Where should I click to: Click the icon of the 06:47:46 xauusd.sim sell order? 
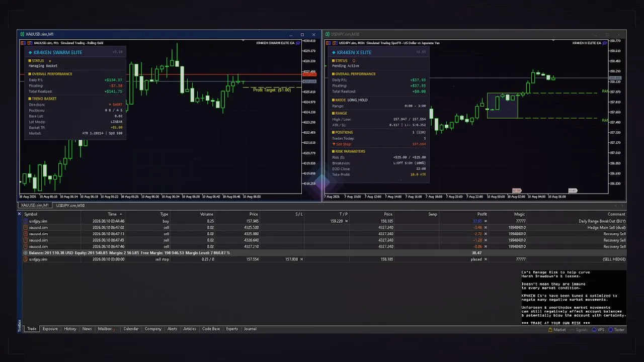coord(26,246)
